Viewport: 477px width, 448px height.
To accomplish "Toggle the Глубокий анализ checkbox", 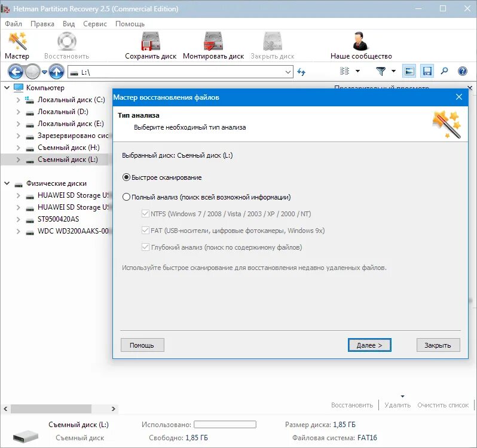I will coord(145,247).
